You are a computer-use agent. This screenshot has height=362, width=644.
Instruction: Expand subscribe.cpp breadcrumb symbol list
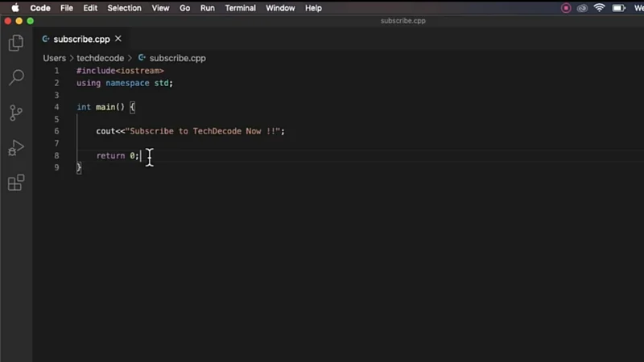(177, 58)
